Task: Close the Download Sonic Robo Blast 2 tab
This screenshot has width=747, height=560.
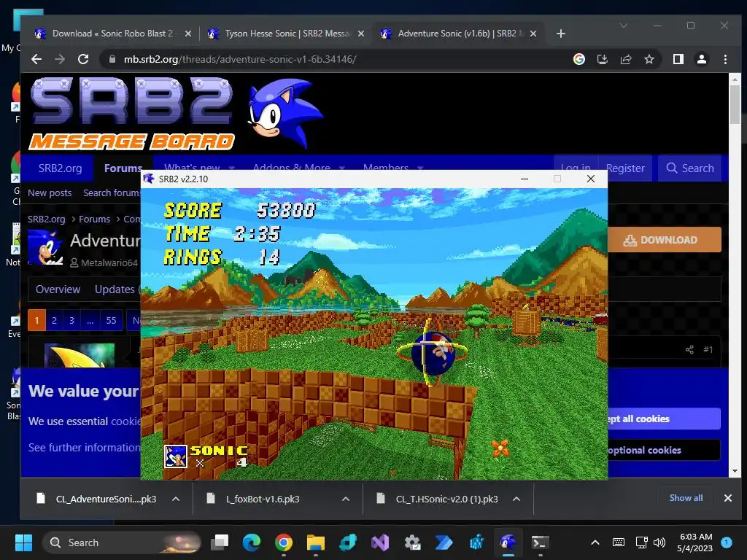Action: coord(187,34)
